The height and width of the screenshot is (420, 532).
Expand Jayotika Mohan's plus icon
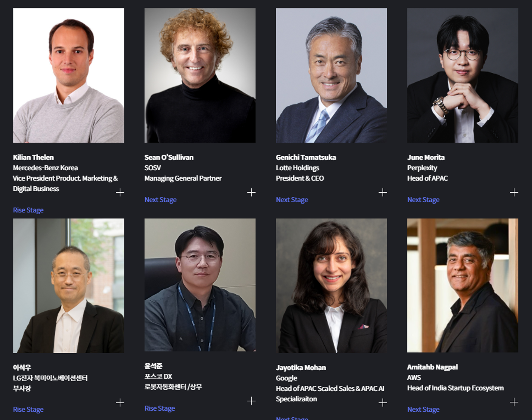(x=383, y=402)
